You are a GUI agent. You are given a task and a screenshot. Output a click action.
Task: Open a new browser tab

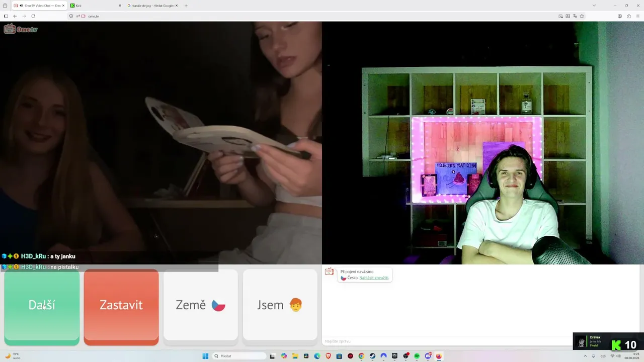tap(186, 6)
